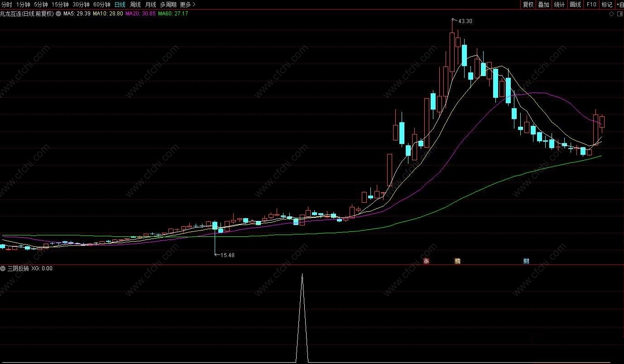The image size is (624, 364).
Task: Open the 多周期 multi-period view
Action: click(168, 5)
